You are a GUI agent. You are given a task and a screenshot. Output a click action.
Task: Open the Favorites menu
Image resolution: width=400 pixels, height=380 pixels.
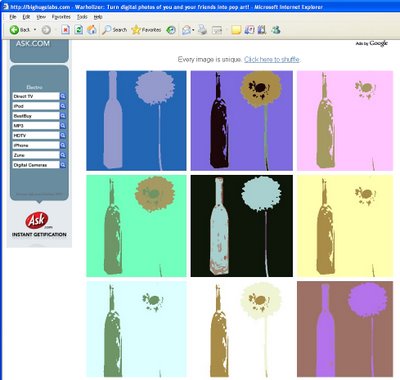coord(61,17)
